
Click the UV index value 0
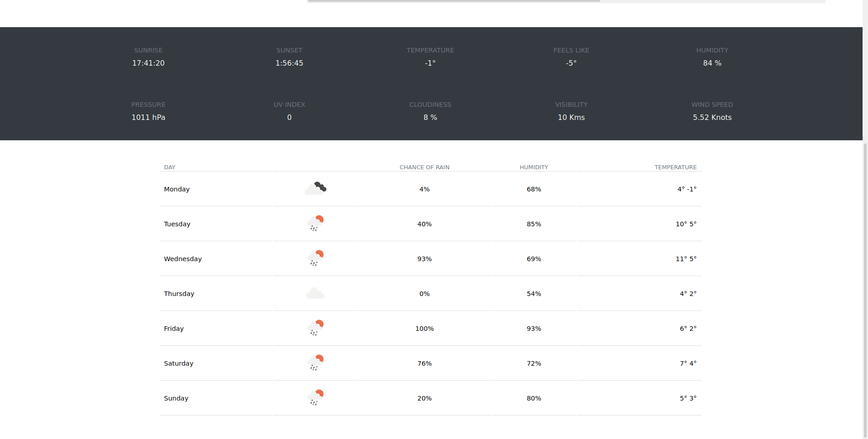[x=289, y=118]
